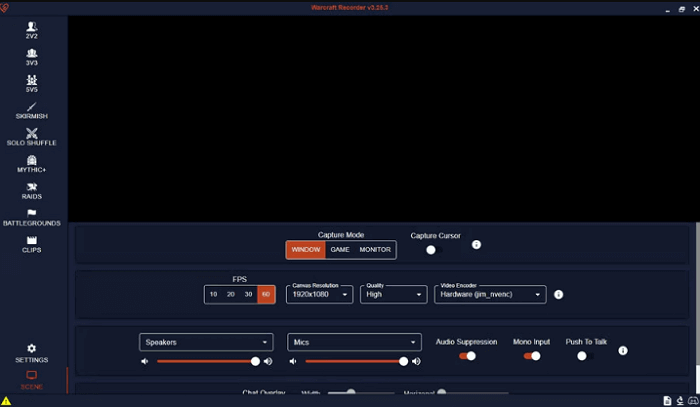Click the Warcraft Recorder logo icon
Image resolution: width=700 pixels, height=407 pixels.
4,8
